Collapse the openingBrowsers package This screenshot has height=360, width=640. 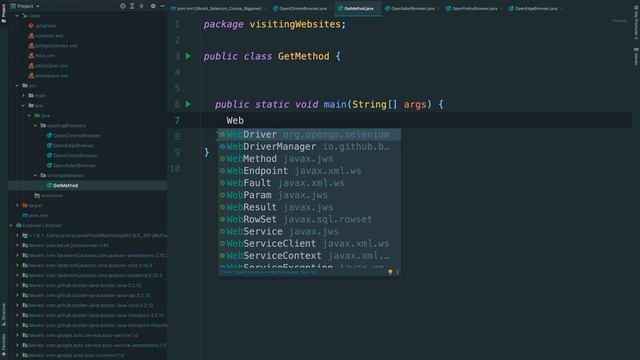36,126
